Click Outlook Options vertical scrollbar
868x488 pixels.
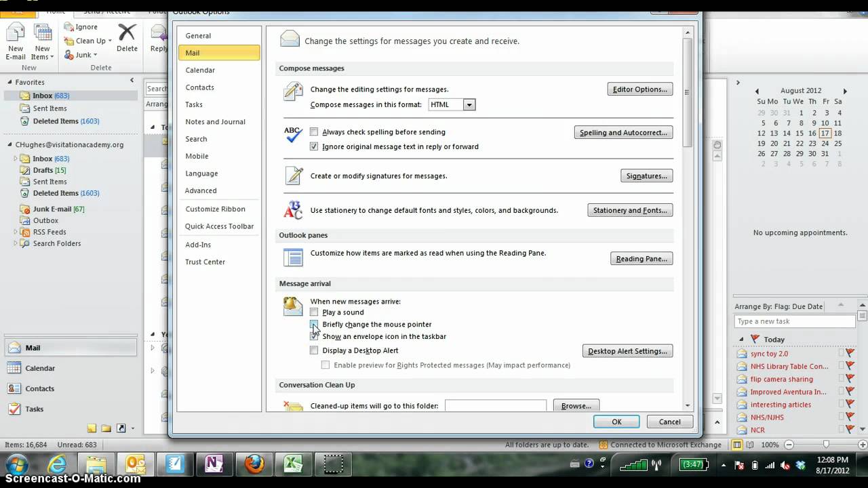point(687,92)
